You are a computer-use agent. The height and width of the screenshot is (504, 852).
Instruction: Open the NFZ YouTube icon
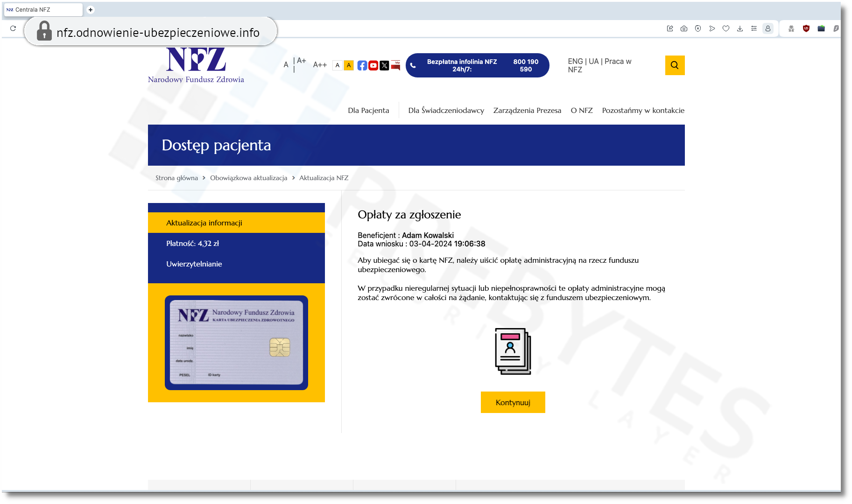pyautogui.click(x=373, y=65)
